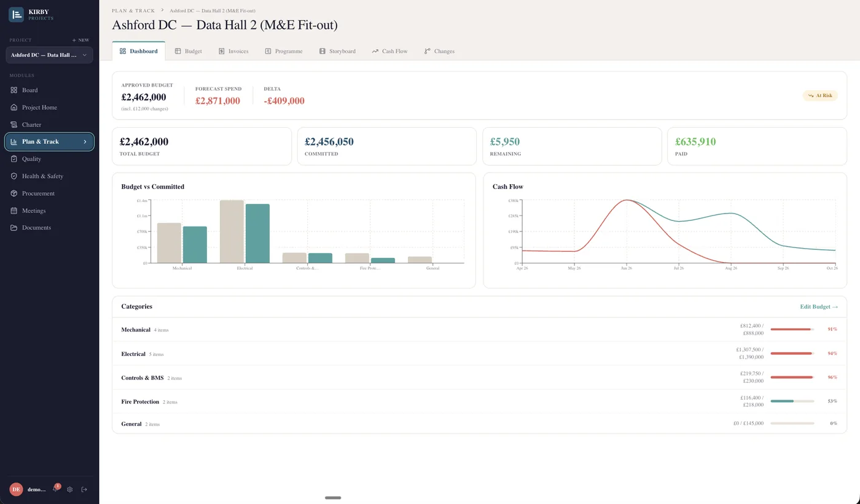Open the Fire Protection category row

point(479,401)
